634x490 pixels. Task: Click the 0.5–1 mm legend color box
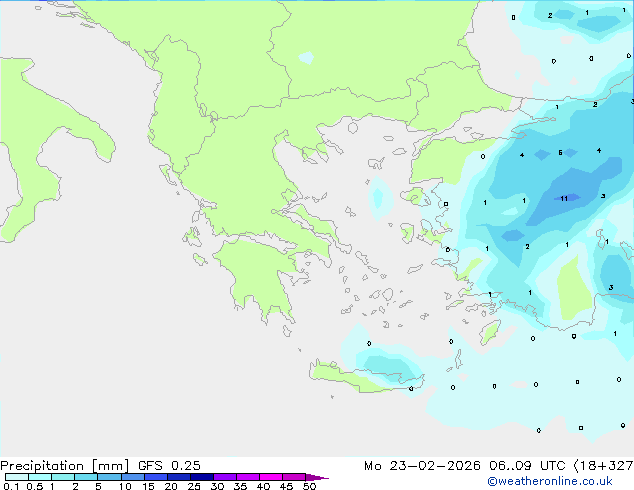(x=40, y=477)
